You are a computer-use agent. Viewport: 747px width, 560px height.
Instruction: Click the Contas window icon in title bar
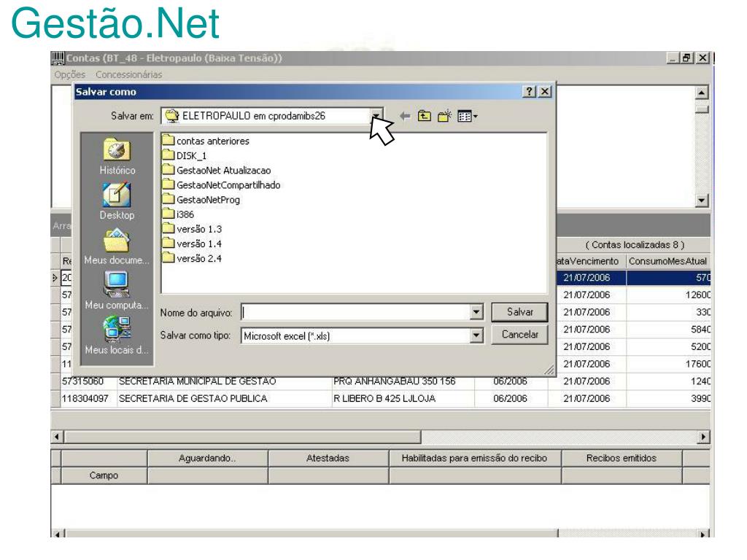click(x=58, y=58)
